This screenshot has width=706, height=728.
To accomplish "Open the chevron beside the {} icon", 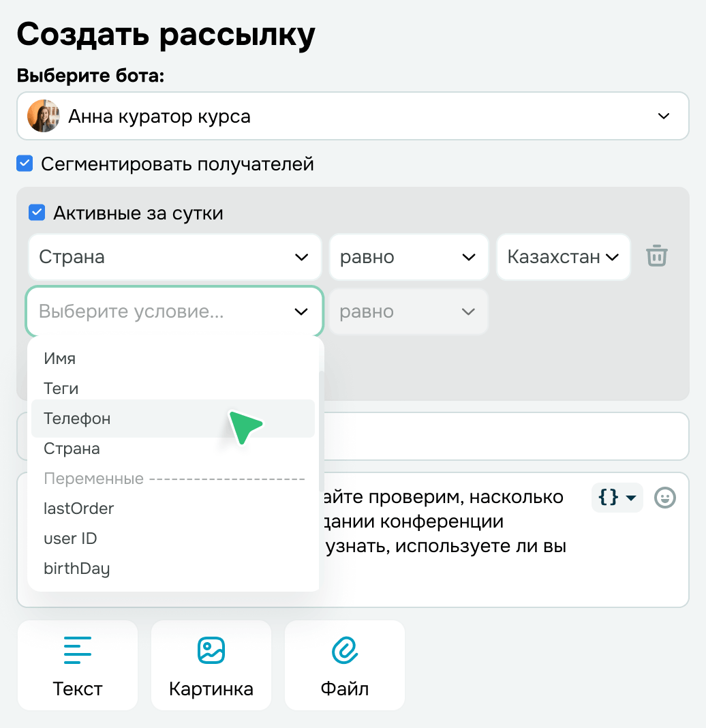I will click(x=629, y=498).
